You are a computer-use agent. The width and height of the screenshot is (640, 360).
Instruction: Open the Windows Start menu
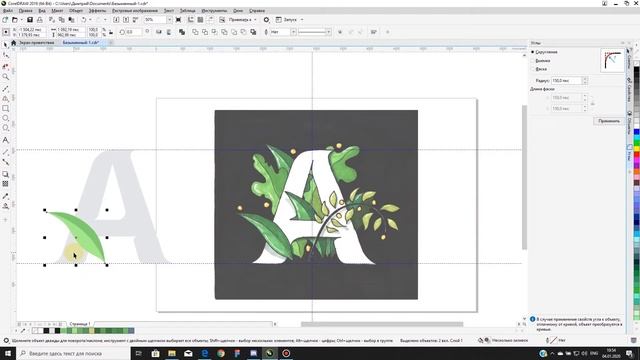(7, 353)
